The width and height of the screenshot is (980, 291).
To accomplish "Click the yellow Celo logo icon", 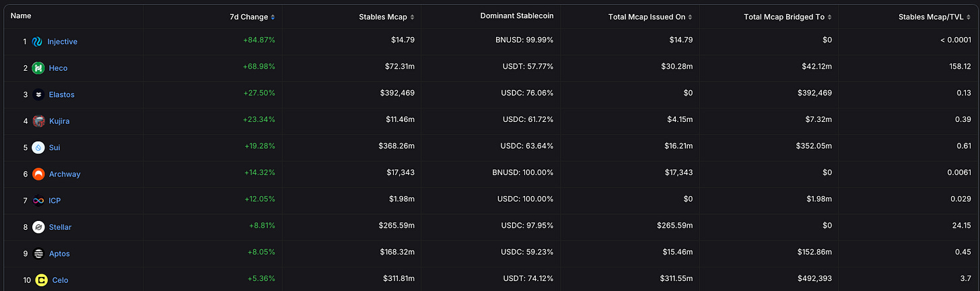I will (41, 280).
